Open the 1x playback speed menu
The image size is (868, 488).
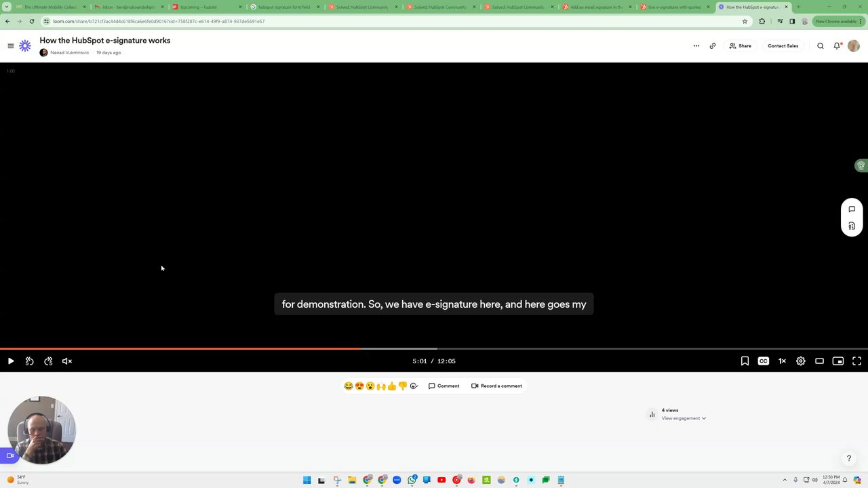[x=782, y=361]
